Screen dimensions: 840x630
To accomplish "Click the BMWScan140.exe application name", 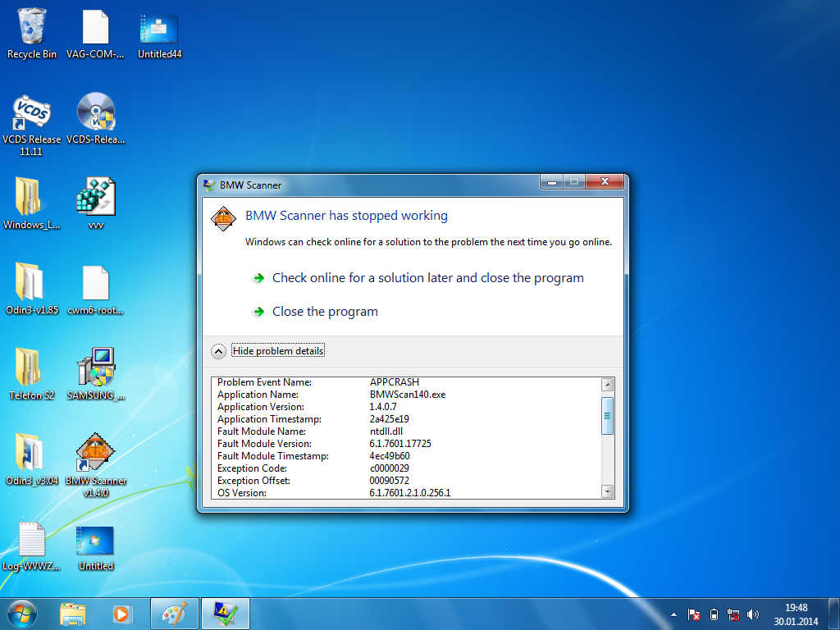I will click(x=408, y=395).
